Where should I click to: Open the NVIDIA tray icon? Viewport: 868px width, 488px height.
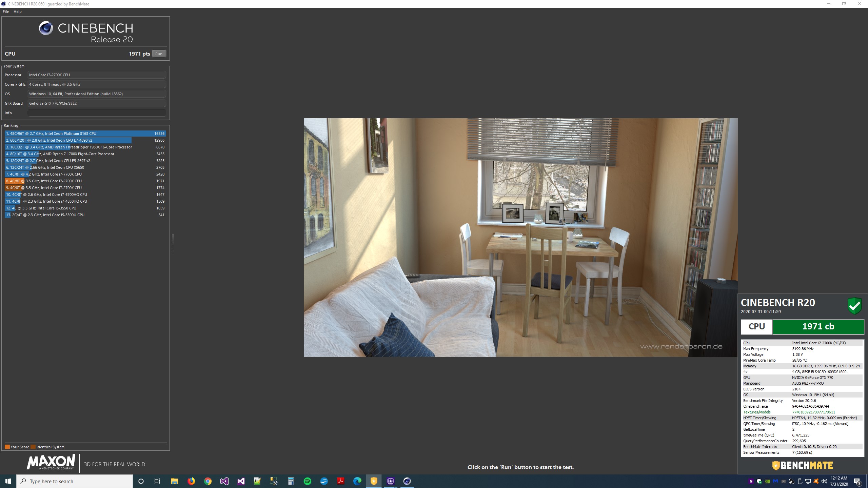pos(767,481)
